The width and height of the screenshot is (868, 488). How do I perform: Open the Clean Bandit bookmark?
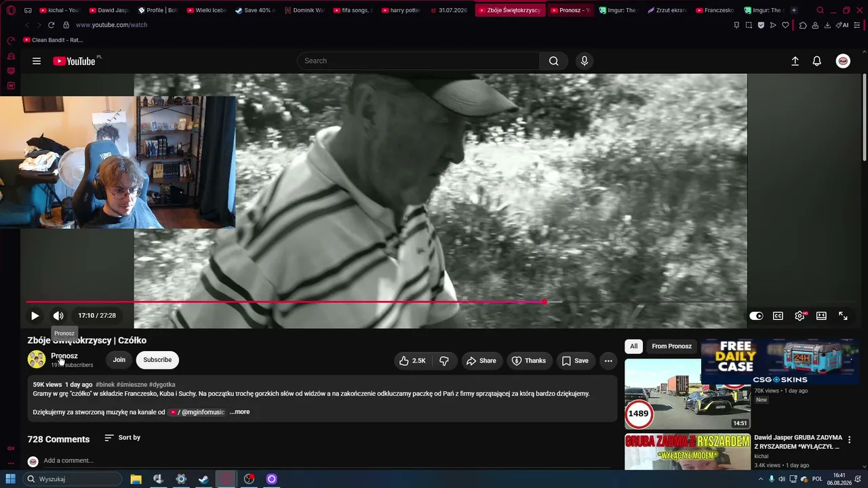tap(53, 40)
